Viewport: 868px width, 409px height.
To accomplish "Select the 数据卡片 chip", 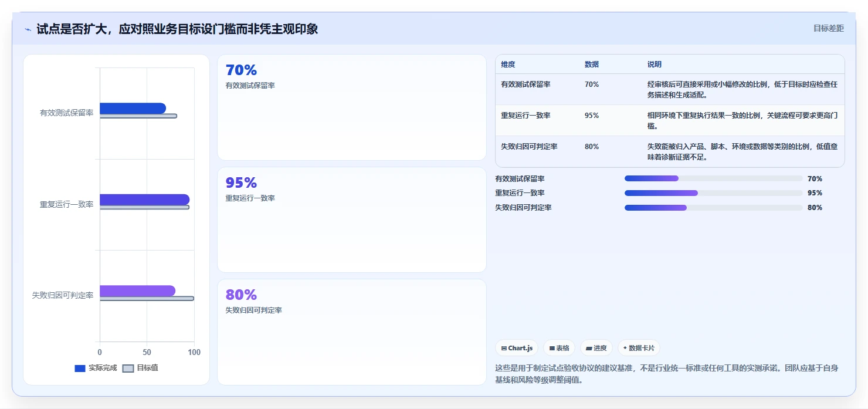I will point(639,348).
